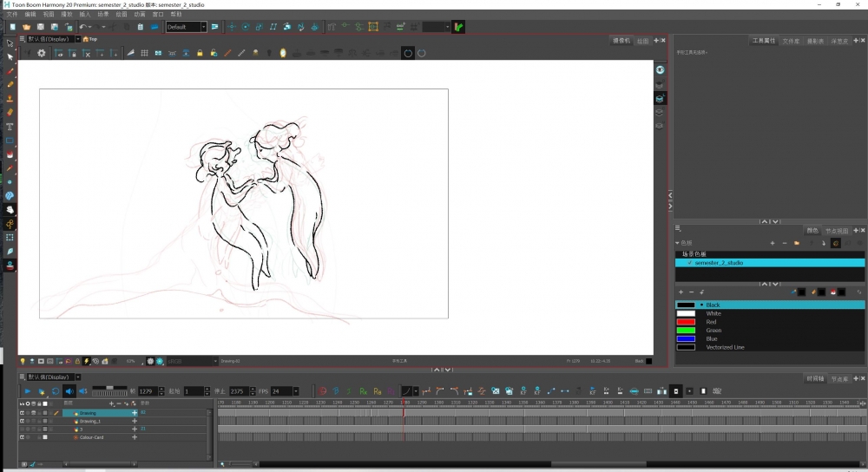Toggle visibility of Drawing layer
Image resolution: width=868 pixels, height=472 pixels.
coord(23,413)
